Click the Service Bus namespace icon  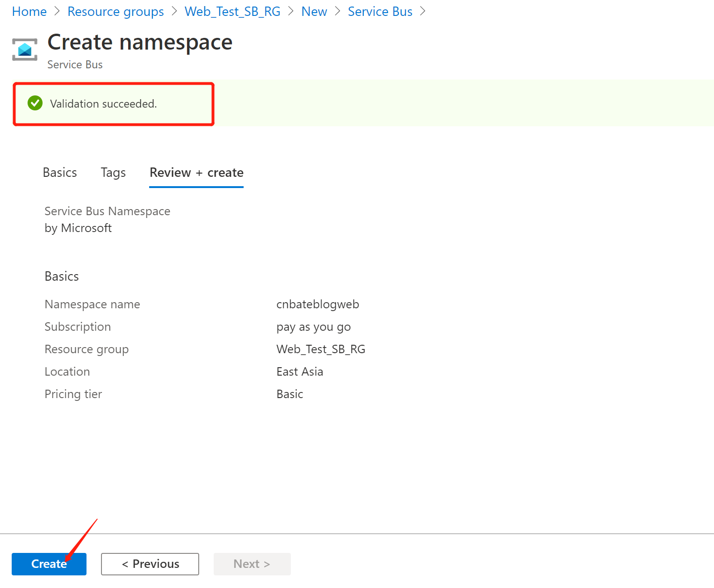pos(25,50)
